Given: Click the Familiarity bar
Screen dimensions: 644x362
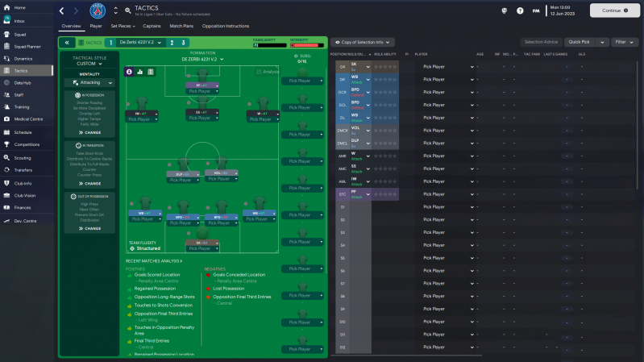Looking at the screenshot, I should 270,45.
